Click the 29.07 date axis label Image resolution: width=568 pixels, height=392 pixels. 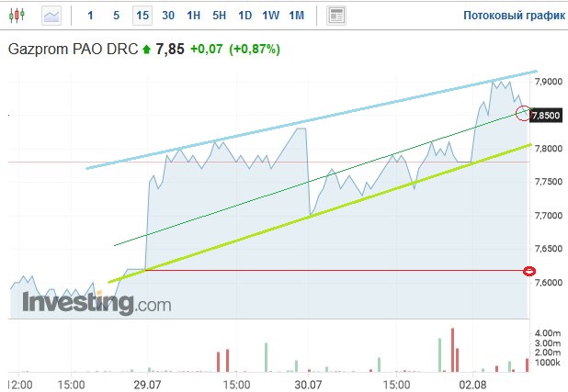click(x=147, y=384)
